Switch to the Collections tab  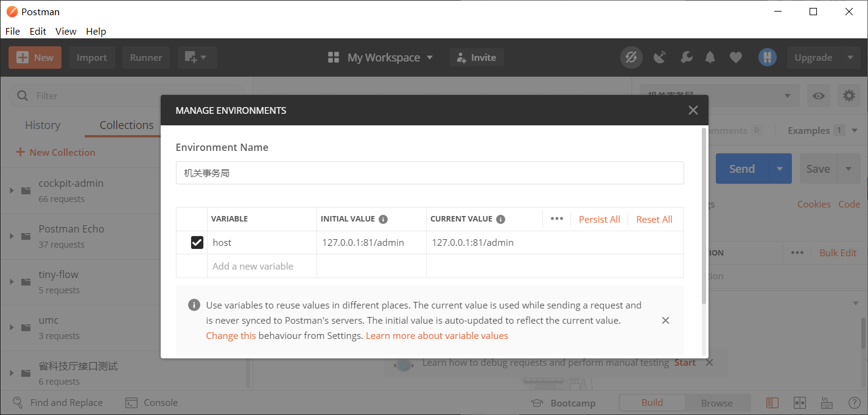[x=127, y=125]
